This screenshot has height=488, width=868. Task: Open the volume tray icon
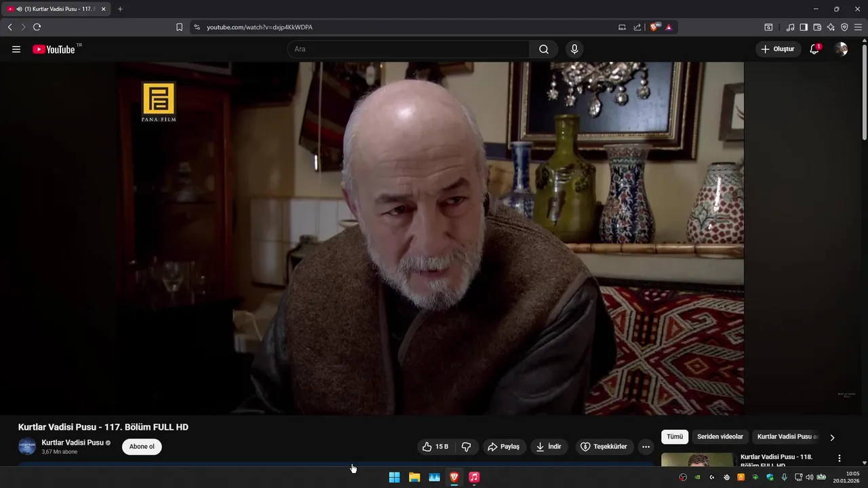pos(810,477)
